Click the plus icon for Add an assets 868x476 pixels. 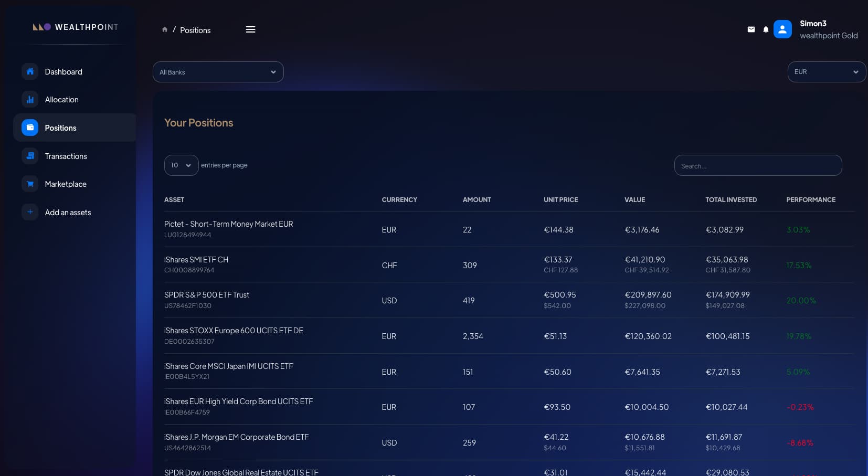(30, 212)
